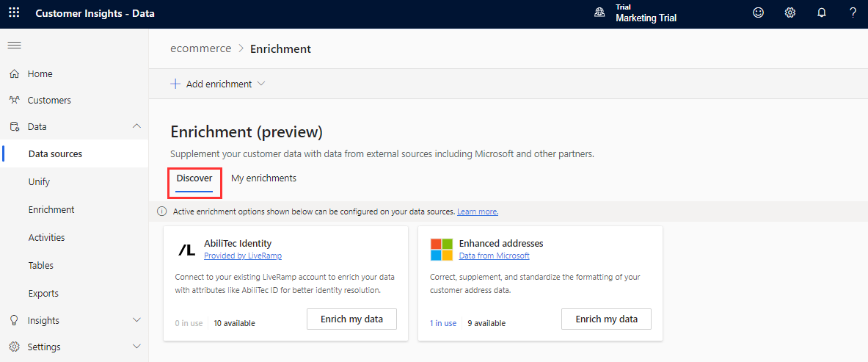Open the Provided by LiveRamp link
868x362 pixels.
pyautogui.click(x=243, y=256)
